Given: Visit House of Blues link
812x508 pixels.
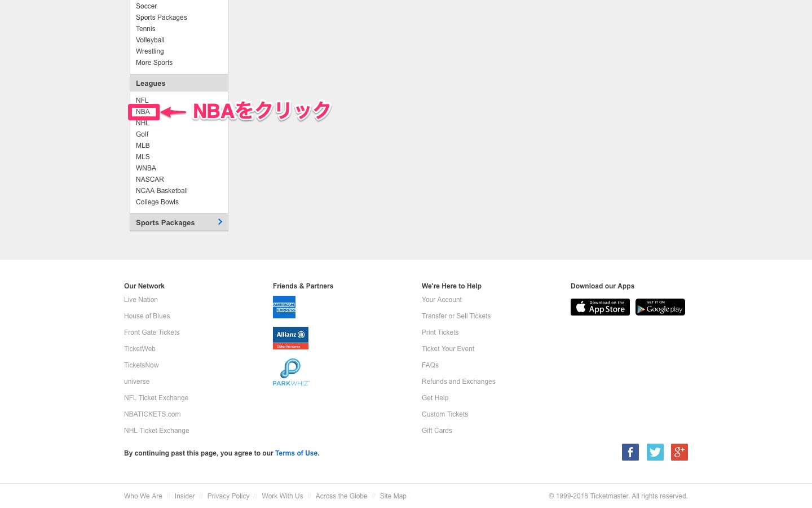Looking at the screenshot, I should coord(147,316).
